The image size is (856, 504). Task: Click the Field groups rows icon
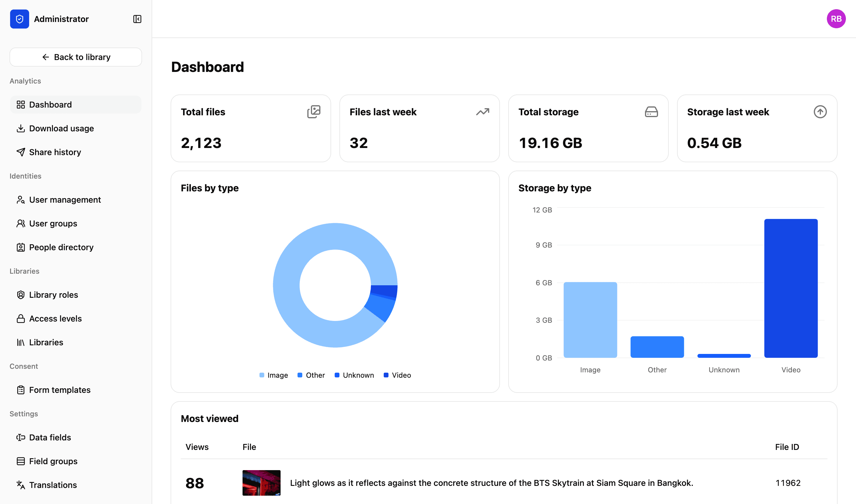coord(21,461)
